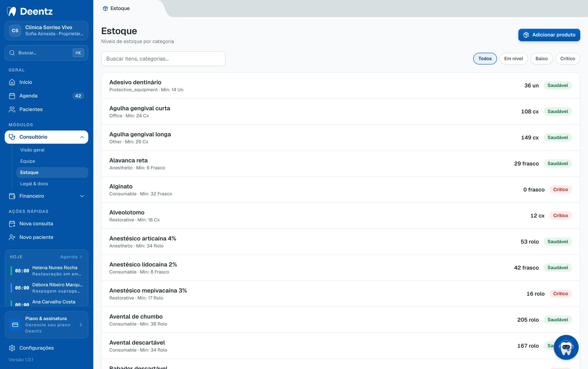
Task: Select the Todos filter pill
Action: click(485, 58)
